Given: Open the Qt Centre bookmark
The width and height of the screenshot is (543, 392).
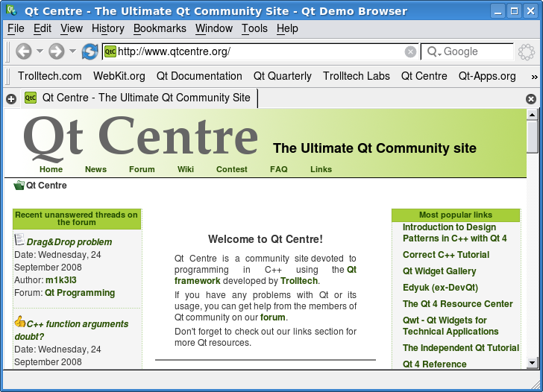Looking at the screenshot, I should 424,76.
